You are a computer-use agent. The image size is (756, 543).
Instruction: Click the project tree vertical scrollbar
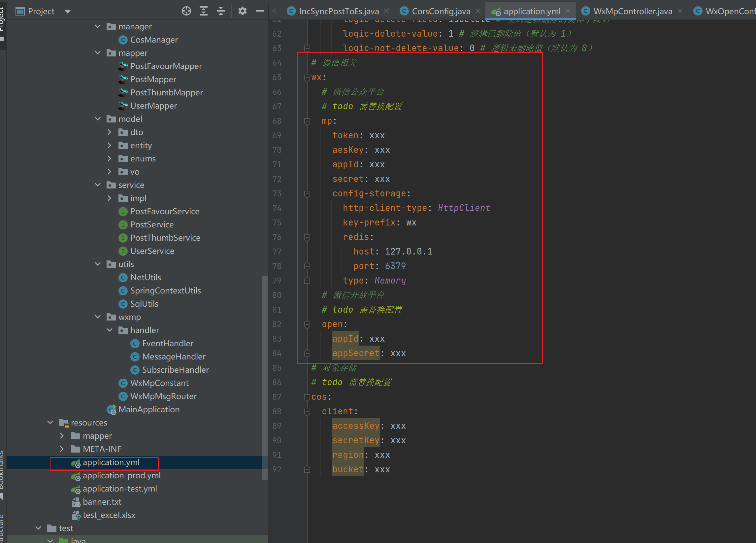pyautogui.click(x=265, y=377)
